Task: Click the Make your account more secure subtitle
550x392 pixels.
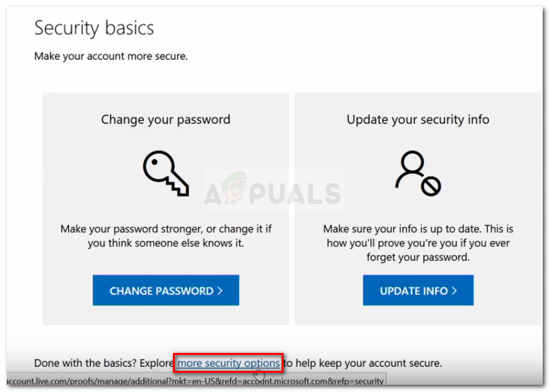Action: coord(111,56)
